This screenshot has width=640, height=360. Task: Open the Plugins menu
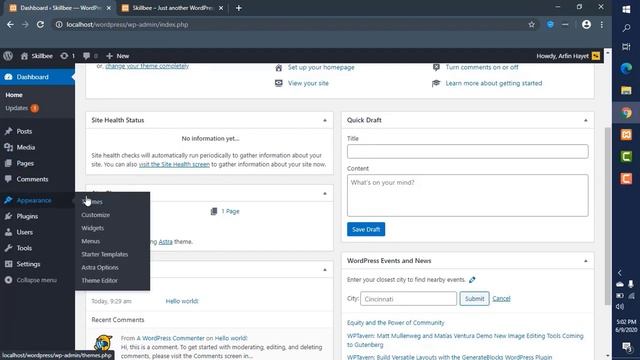click(27, 216)
